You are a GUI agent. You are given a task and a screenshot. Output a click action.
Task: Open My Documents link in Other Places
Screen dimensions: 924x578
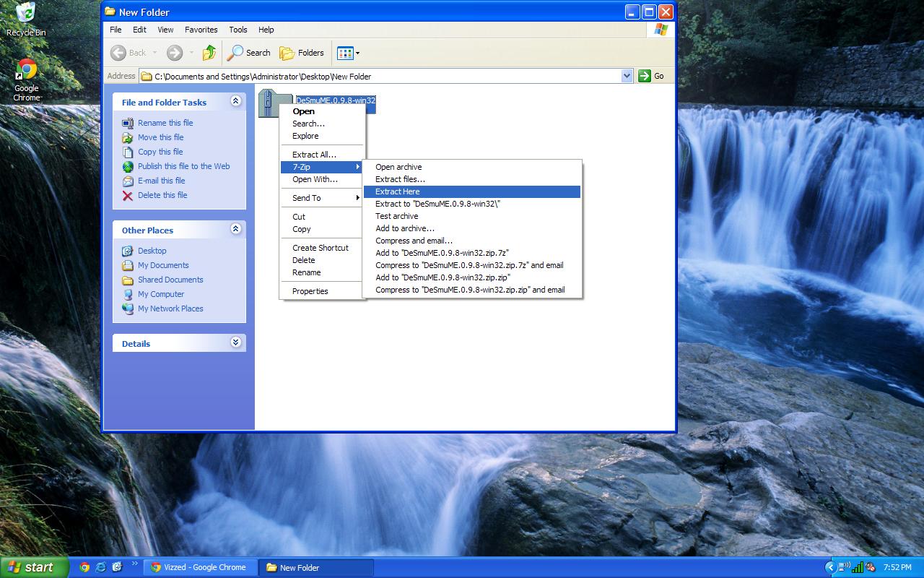click(x=163, y=265)
